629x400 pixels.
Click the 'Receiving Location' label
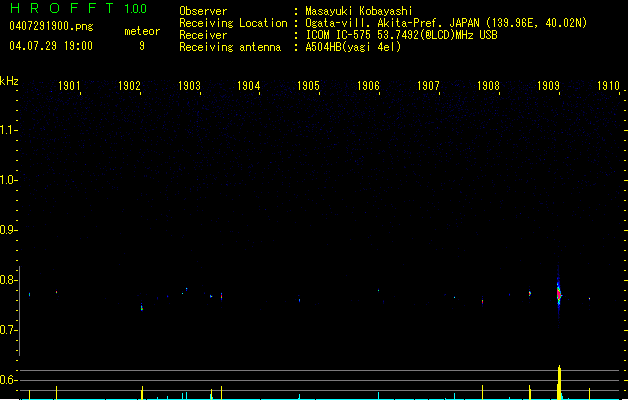[233, 23]
